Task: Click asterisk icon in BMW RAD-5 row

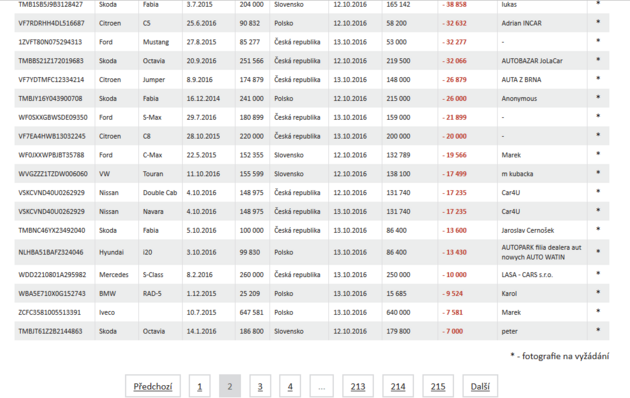Action: (x=598, y=292)
